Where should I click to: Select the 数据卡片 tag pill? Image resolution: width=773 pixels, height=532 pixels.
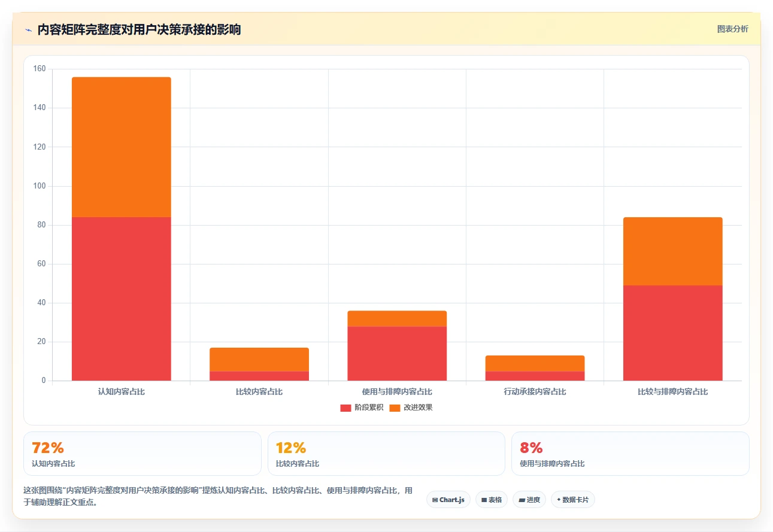tap(573, 500)
